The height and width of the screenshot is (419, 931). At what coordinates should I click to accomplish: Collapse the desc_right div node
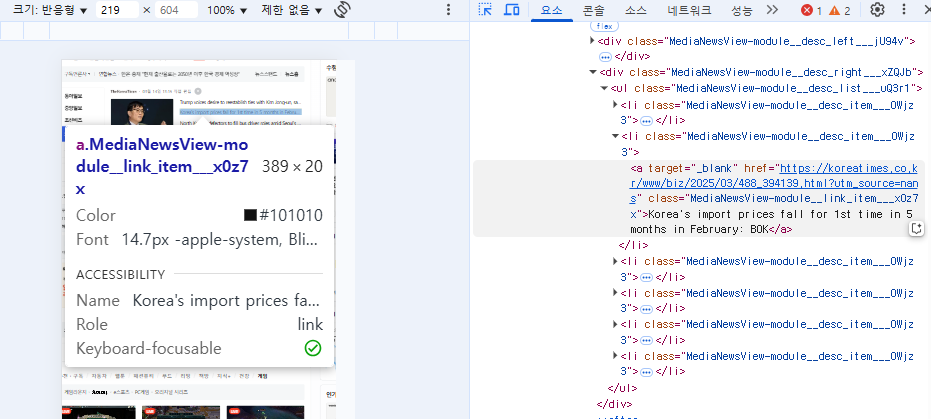(x=593, y=72)
